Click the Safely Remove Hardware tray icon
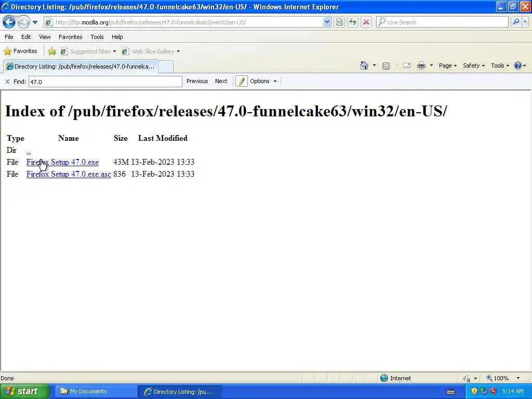532x399 pixels. point(484,392)
